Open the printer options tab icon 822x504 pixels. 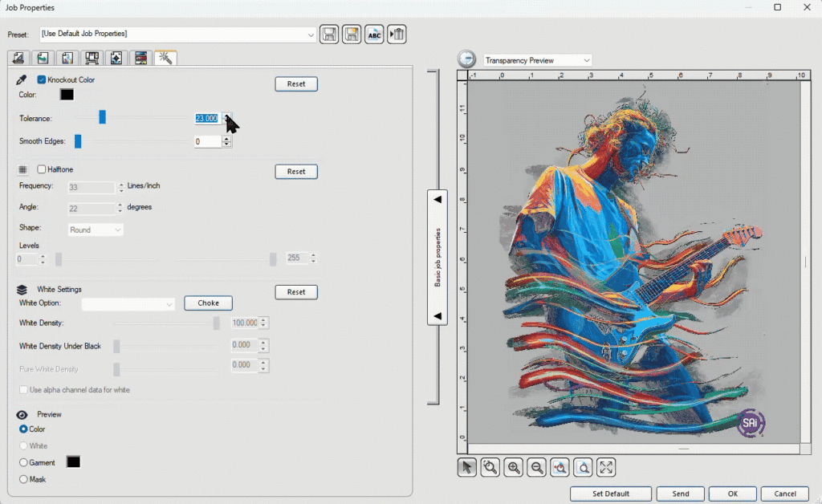click(92, 58)
